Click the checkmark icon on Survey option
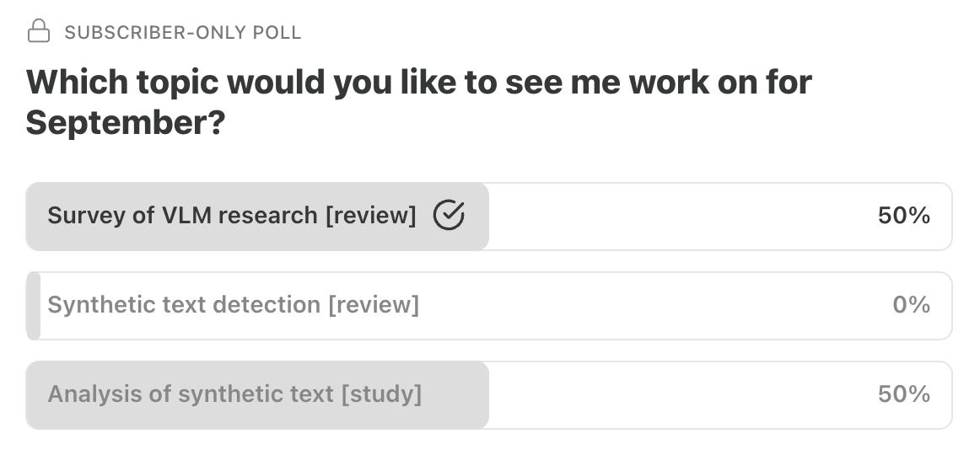This screenshot has width=980, height=455. pos(449,217)
